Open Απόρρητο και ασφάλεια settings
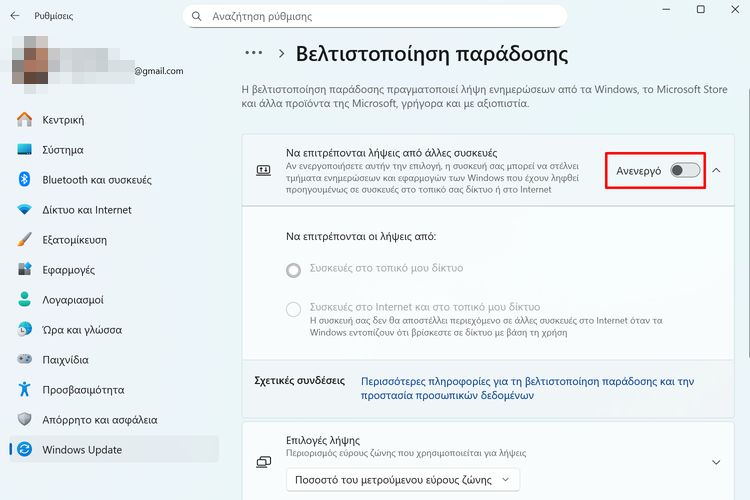This screenshot has height=500, width=750. 99,420
